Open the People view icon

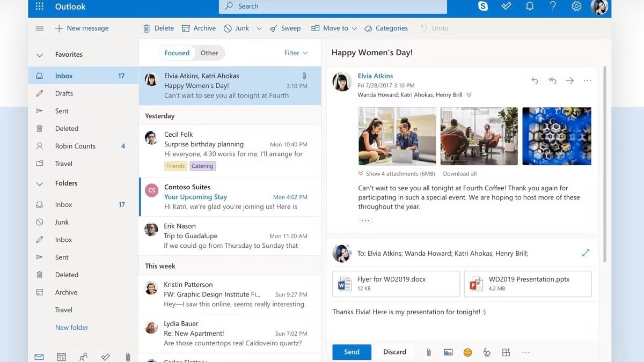[x=83, y=356]
